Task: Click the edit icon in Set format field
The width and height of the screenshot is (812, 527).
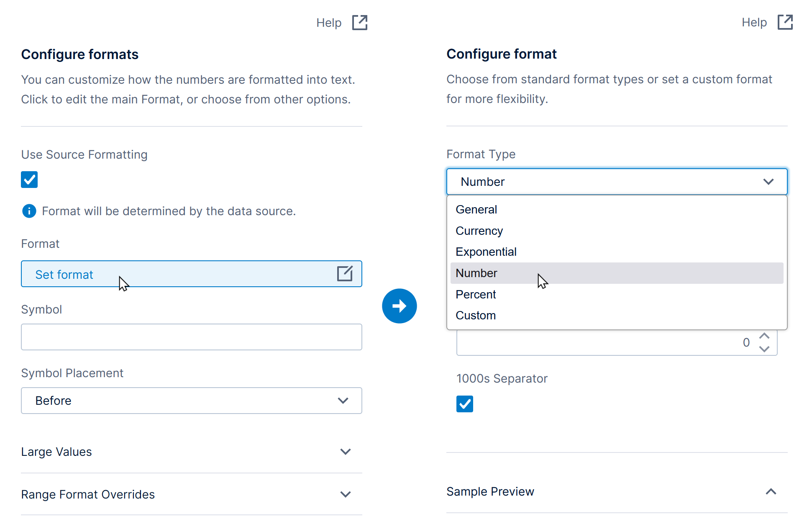Action: pyautogui.click(x=345, y=274)
